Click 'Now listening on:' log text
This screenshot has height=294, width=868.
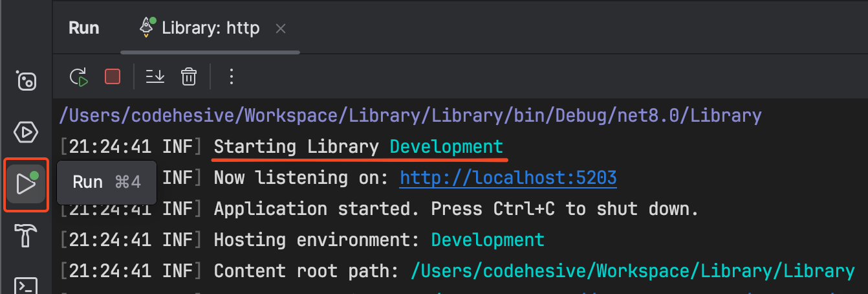301,178
